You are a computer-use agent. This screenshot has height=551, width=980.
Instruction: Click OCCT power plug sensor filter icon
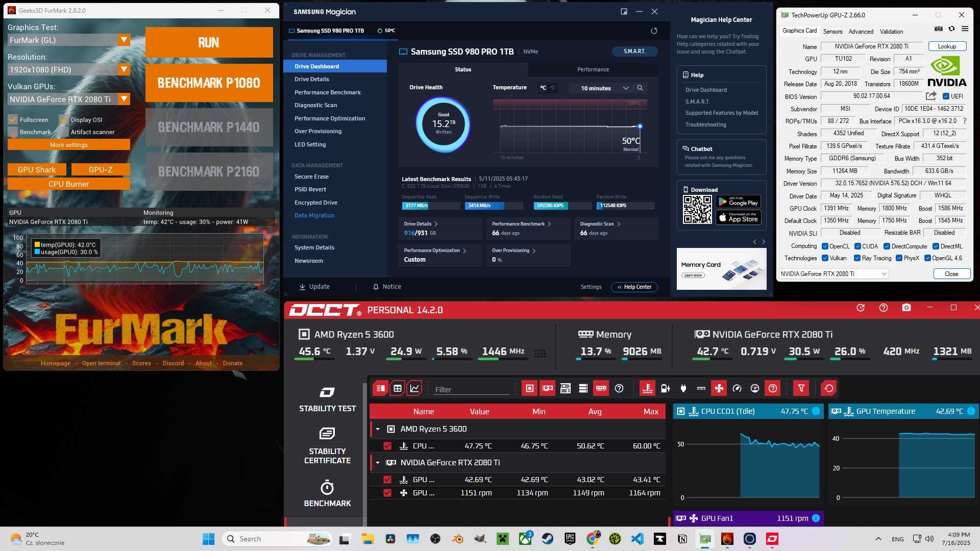point(683,389)
